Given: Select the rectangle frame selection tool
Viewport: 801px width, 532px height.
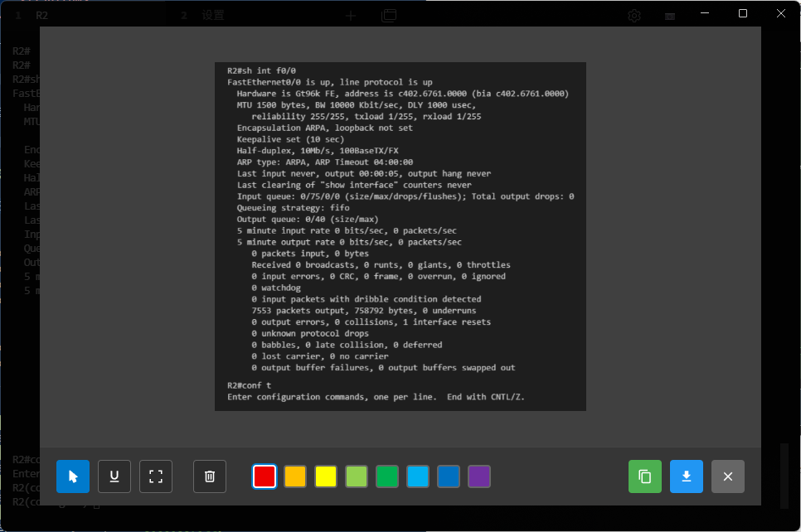Looking at the screenshot, I should [x=156, y=476].
